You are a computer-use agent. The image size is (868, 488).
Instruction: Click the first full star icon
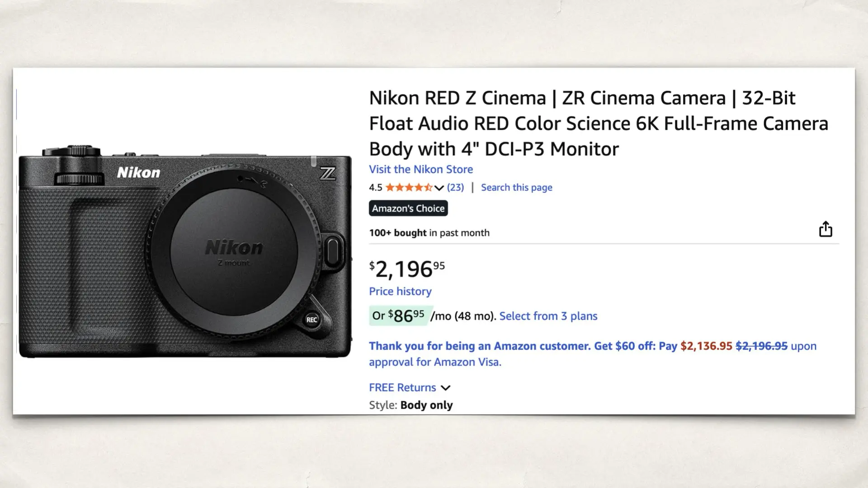pos(391,187)
